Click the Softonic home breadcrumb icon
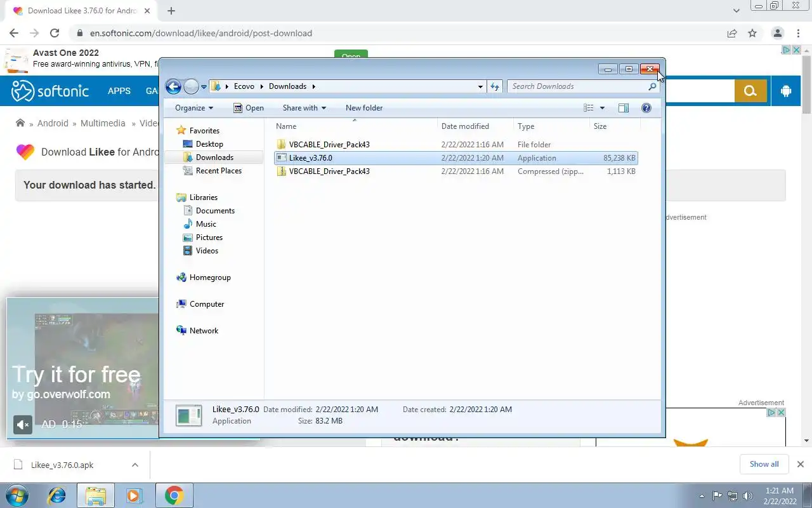 point(20,123)
